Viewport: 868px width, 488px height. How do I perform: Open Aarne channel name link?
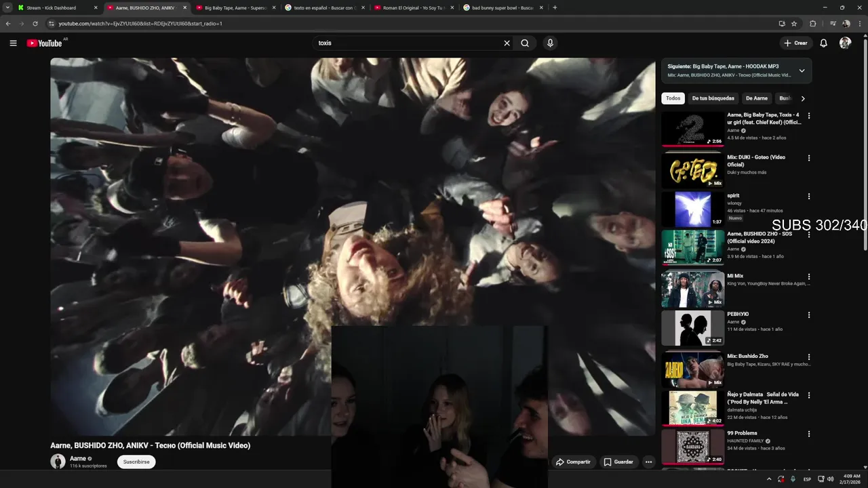[78, 459]
